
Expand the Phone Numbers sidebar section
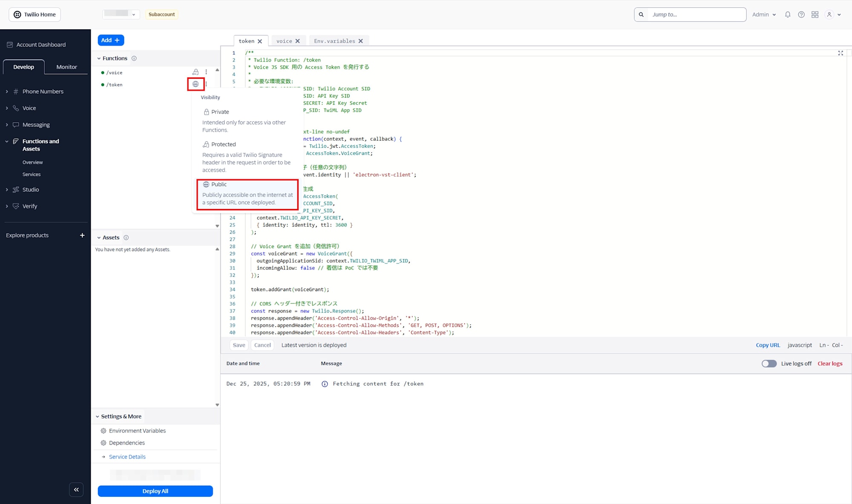point(43,91)
